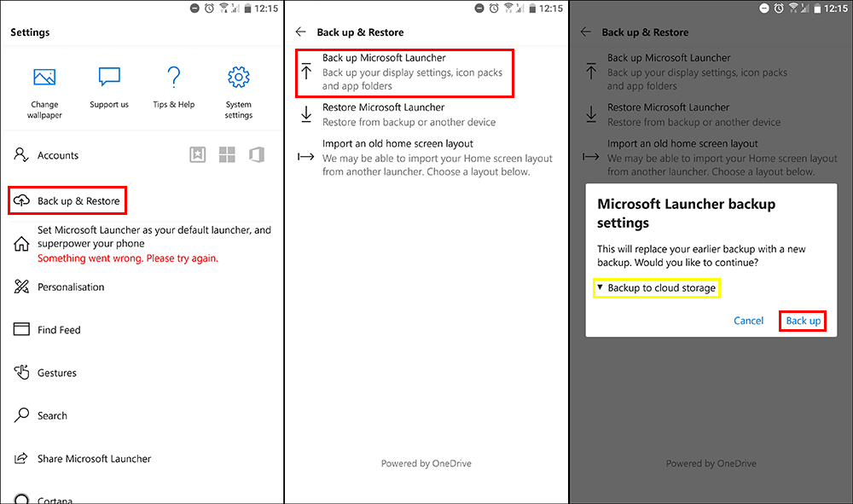The height and width of the screenshot is (504, 853).
Task: Tap the import right-arrow icon in middle screen
Action: tap(305, 157)
